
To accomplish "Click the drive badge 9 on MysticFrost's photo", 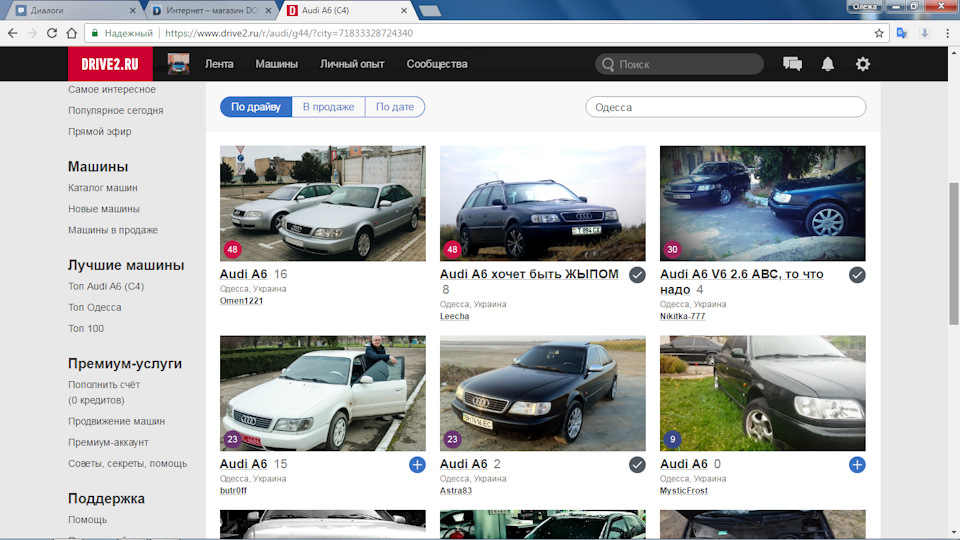I will (x=672, y=439).
